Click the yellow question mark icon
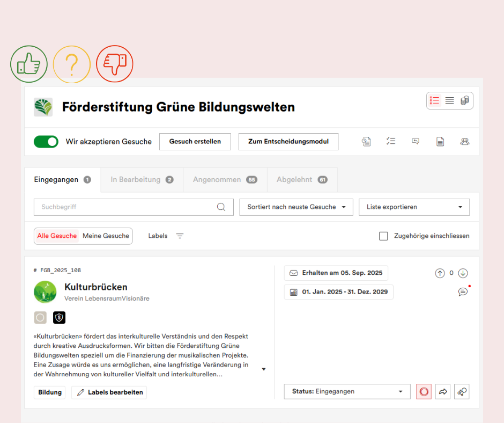Screen dimensions: 504x423 pos(71,64)
